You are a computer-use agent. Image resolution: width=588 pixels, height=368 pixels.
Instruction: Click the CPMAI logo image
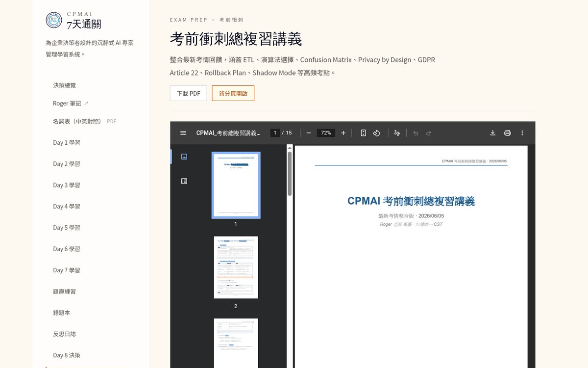54,20
